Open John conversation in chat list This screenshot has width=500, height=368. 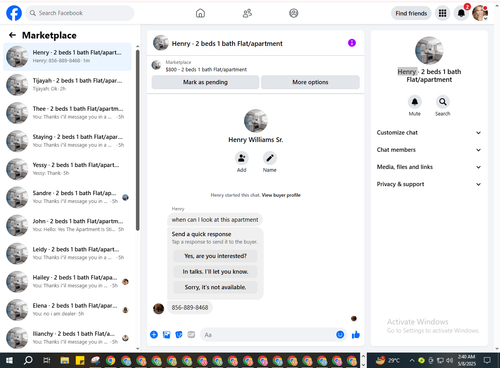pos(67,225)
